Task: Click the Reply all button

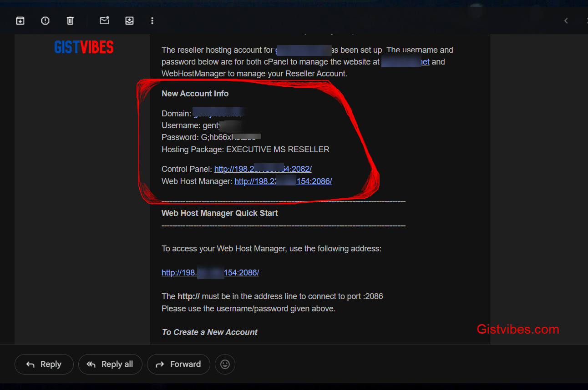Action: (x=110, y=364)
